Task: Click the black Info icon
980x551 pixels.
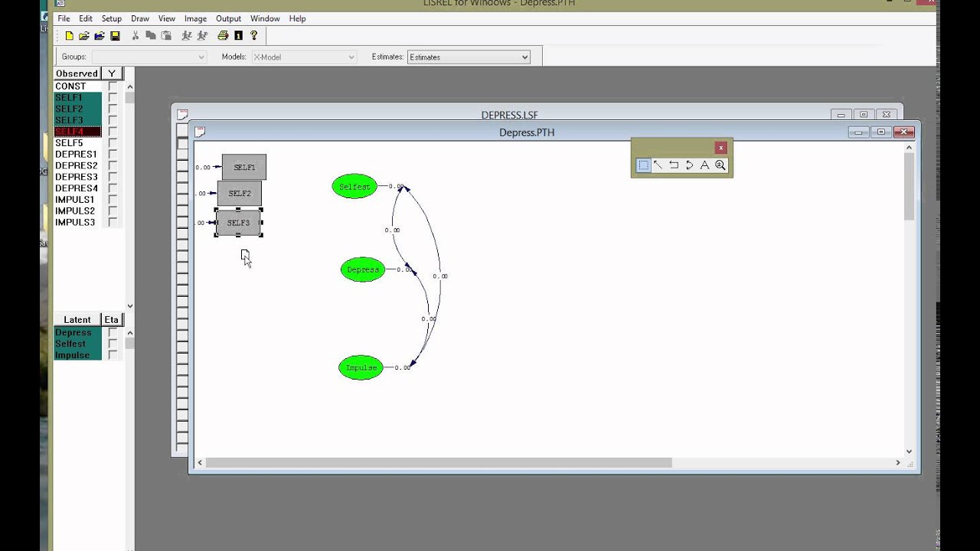Action: [x=239, y=36]
